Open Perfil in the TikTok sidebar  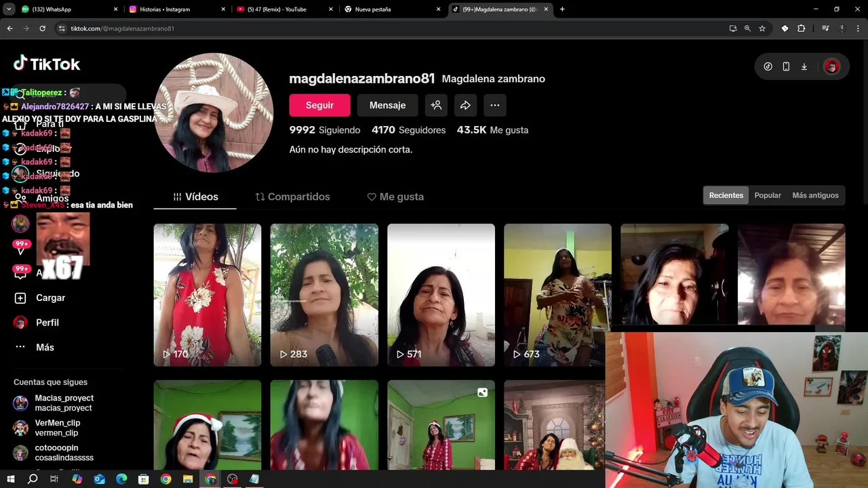tap(37, 323)
